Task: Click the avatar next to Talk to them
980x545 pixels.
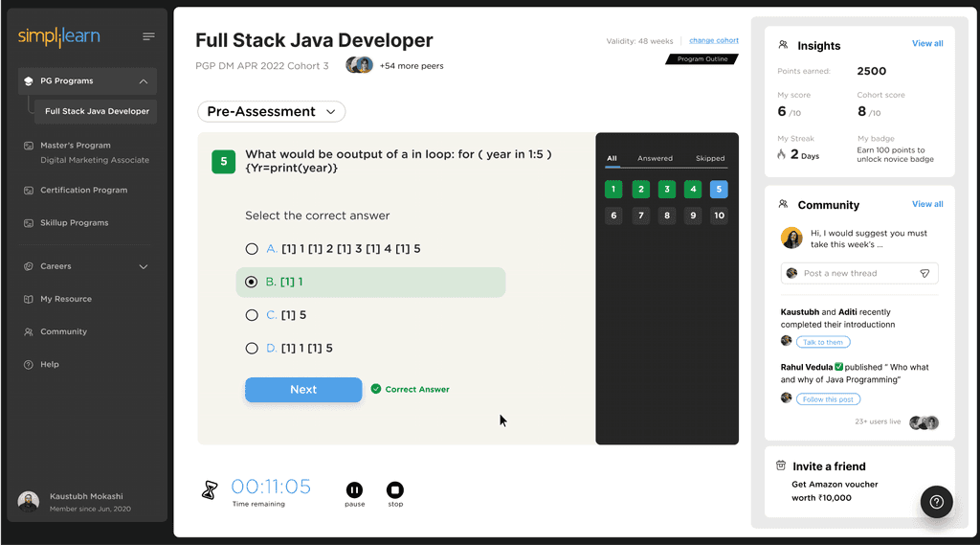Action: tap(787, 341)
